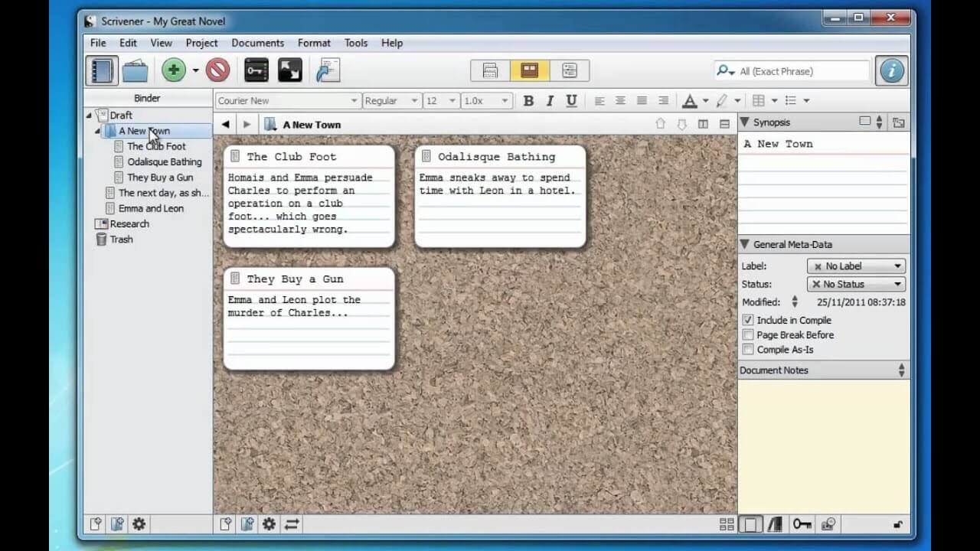The image size is (980, 551).
Task: Add a new document with green plus
Action: click(174, 70)
